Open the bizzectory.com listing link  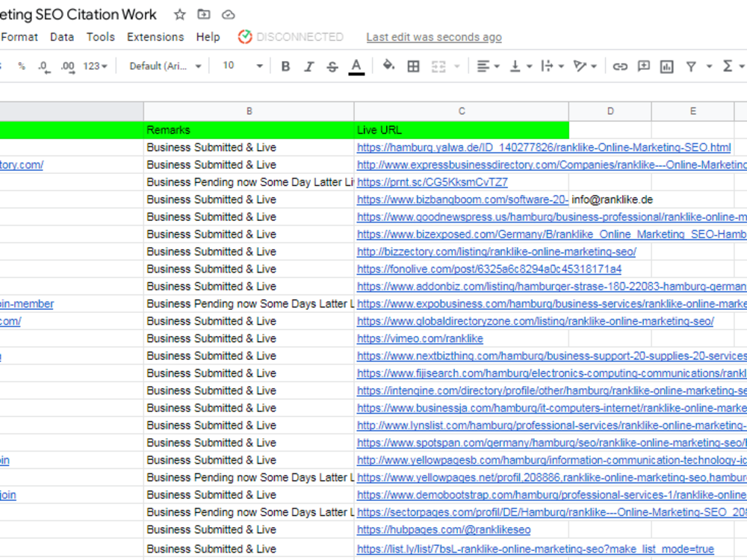click(x=497, y=252)
